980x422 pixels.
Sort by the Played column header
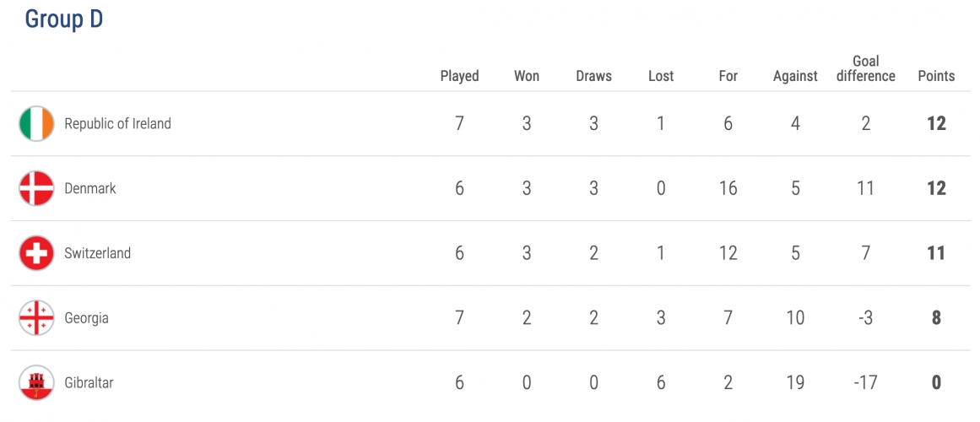pos(459,76)
